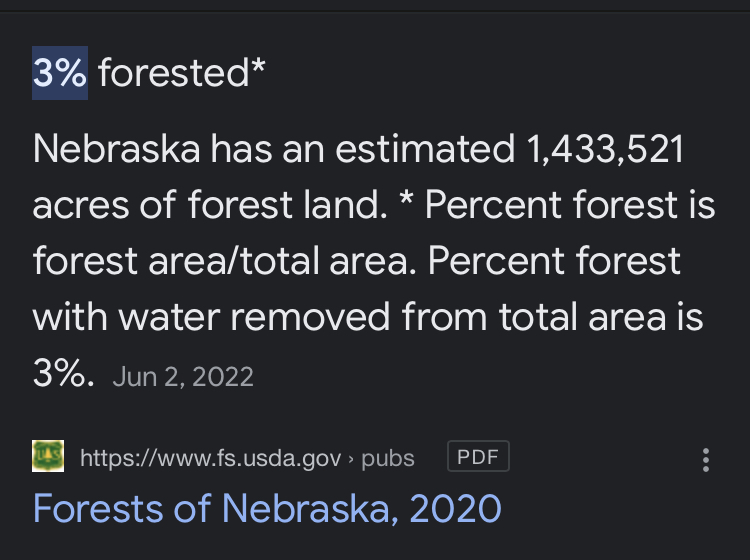Click the asterisk before Percent forest is
Image resolution: width=750 pixels, height=560 pixels.
pos(407,199)
